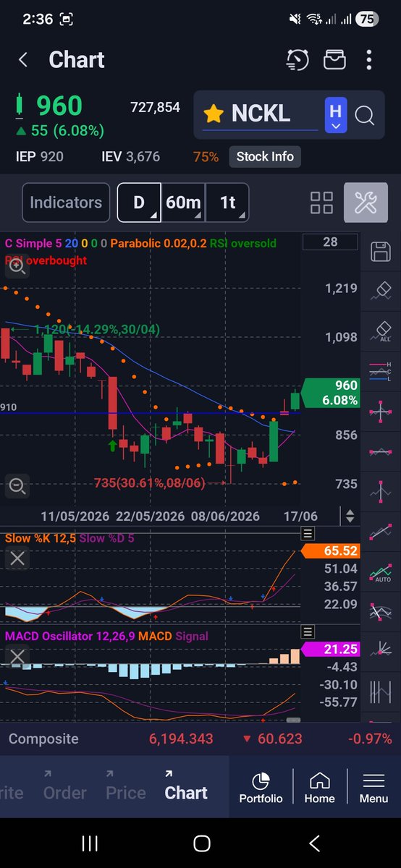This screenshot has height=868, width=401.
Task: Zoom out the chart with minus magnifier
Action: click(x=16, y=486)
